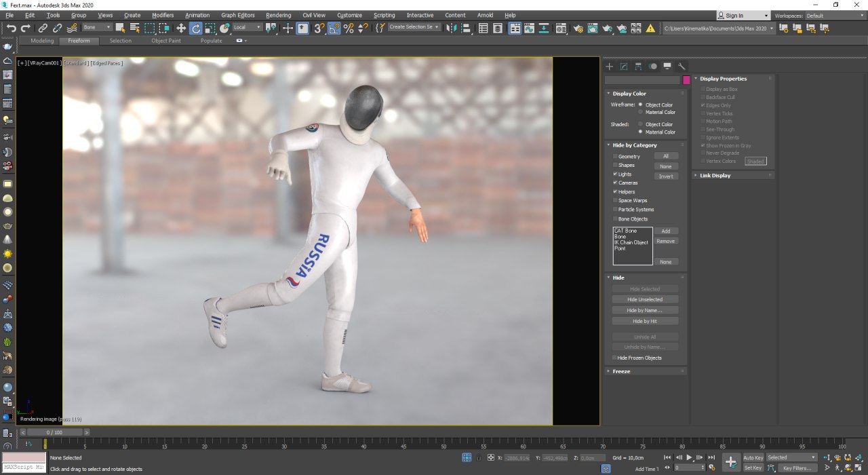This screenshot has height=475, width=868.
Task: Activate the Select and Move tool
Action: click(x=181, y=28)
